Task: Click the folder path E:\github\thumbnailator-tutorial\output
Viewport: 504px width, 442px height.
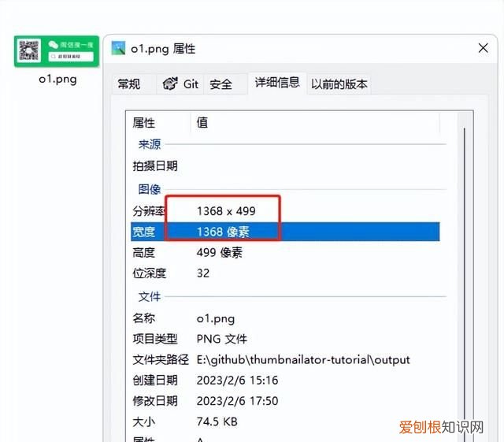Action: 303,359
